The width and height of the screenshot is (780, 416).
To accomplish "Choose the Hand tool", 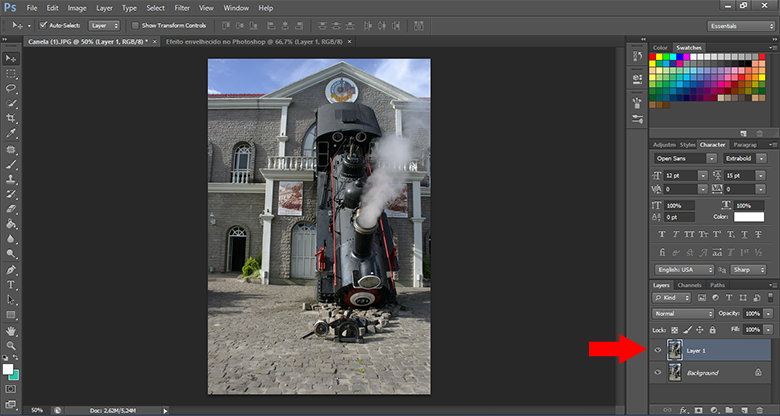I will tap(11, 329).
